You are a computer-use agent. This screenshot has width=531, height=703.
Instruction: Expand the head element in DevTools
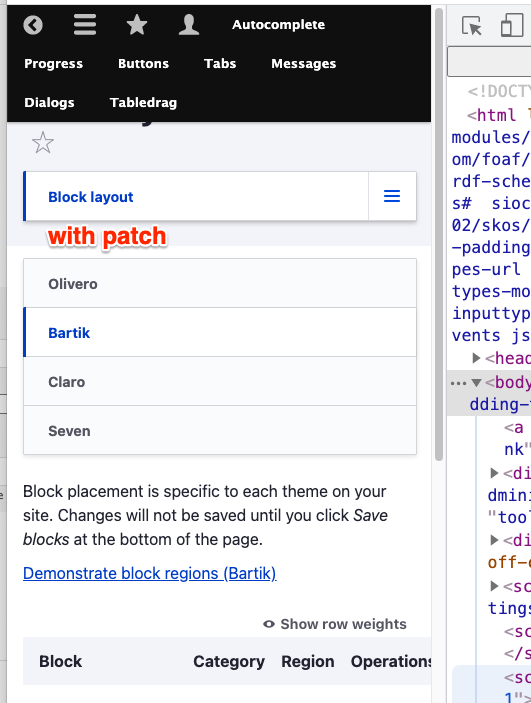tap(477, 358)
